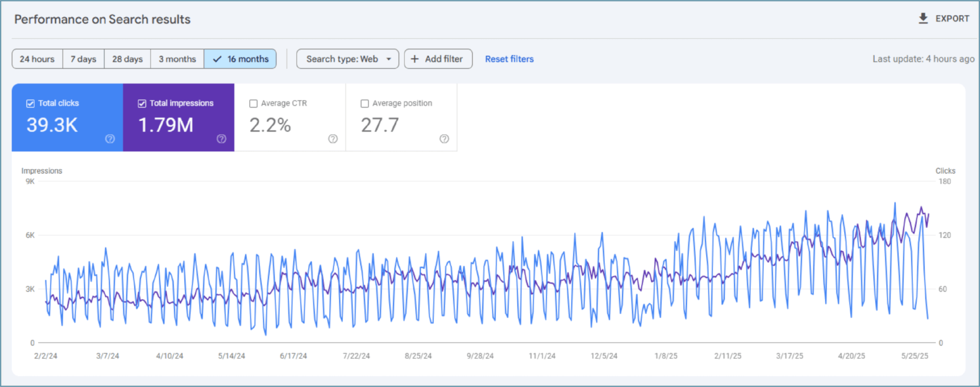
Task: Click the 5/25/25 date on chart axis
Action: 914,356
